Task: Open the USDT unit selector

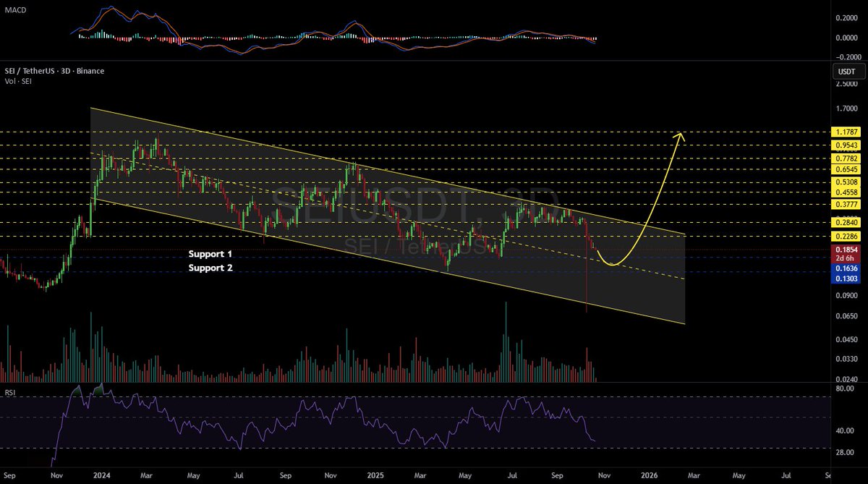Action: (x=847, y=71)
